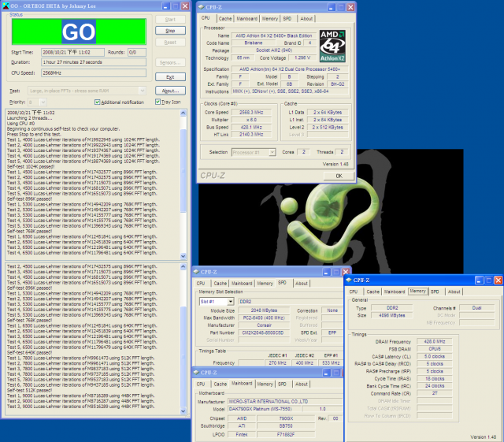
Task: Click the green GO status indicator
Action: [x=79, y=32]
